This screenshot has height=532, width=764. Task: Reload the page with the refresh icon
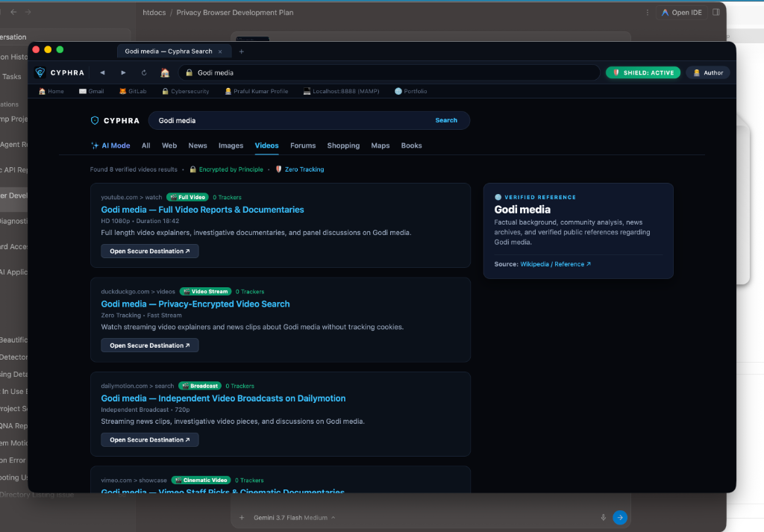(x=144, y=72)
